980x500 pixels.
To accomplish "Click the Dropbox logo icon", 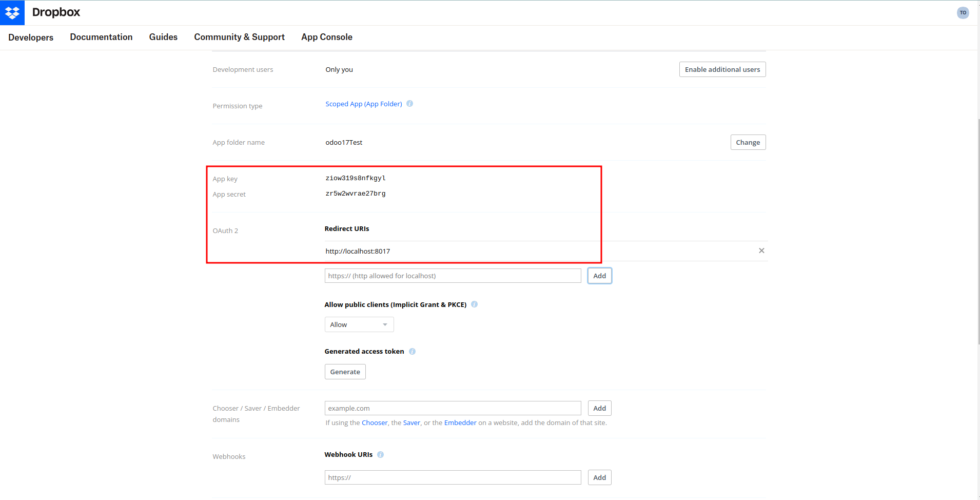I will (12, 12).
